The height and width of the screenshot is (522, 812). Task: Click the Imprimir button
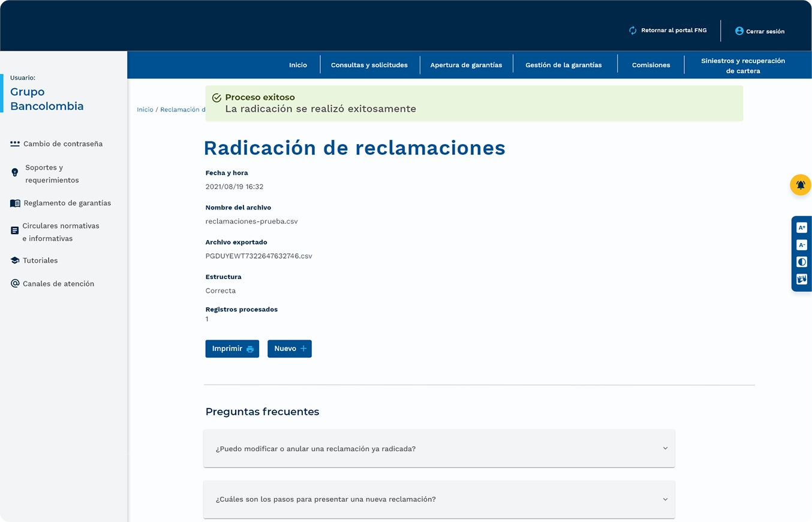pyautogui.click(x=232, y=349)
